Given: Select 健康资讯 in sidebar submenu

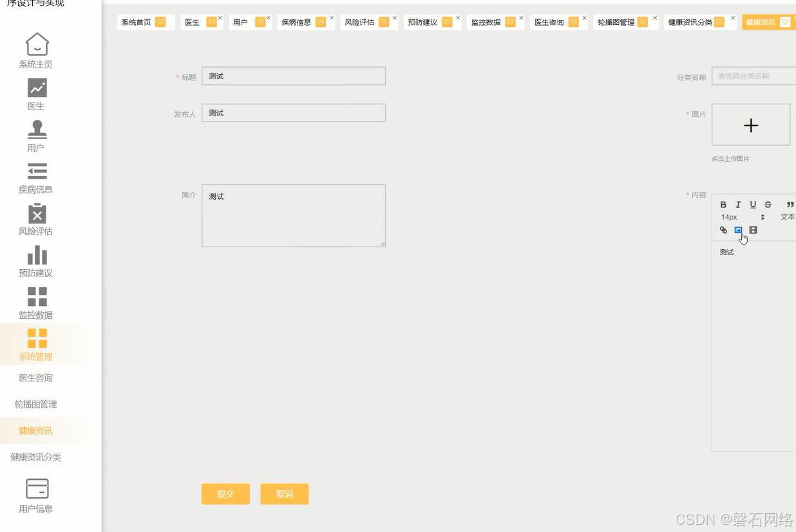Looking at the screenshot, I should coord(36,431).
